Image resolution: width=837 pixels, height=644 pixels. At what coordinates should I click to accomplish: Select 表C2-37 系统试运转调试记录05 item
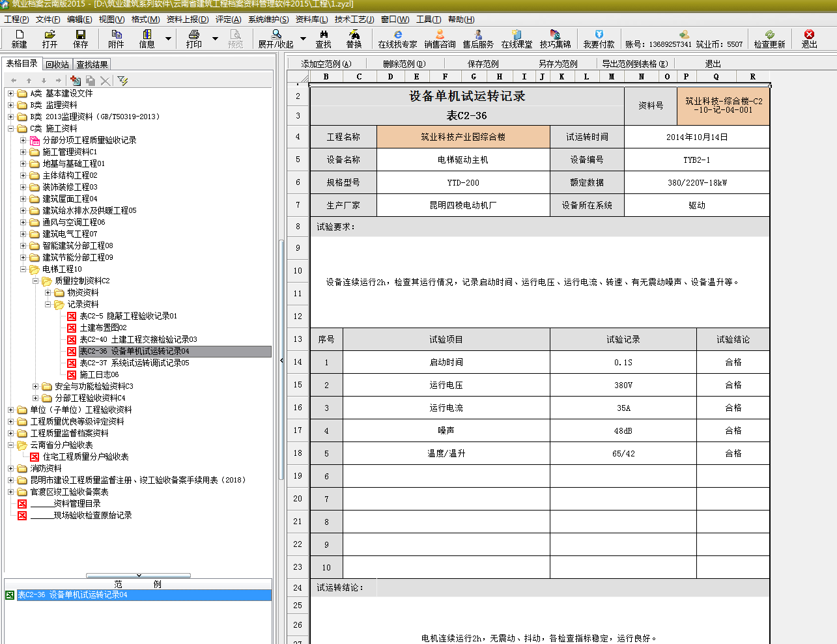[x=134, y=363]
